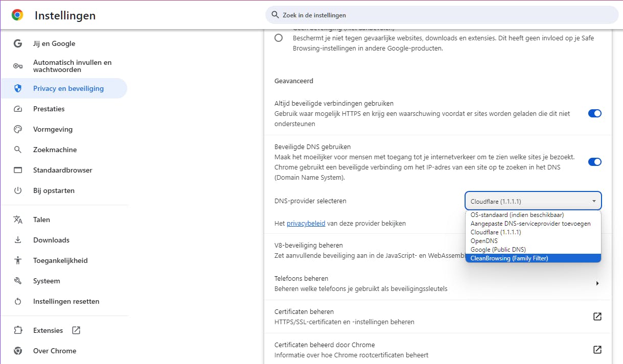Click the power icon Bij opstarten
This screenshot has height=364, width=623.
click(18, 190)
